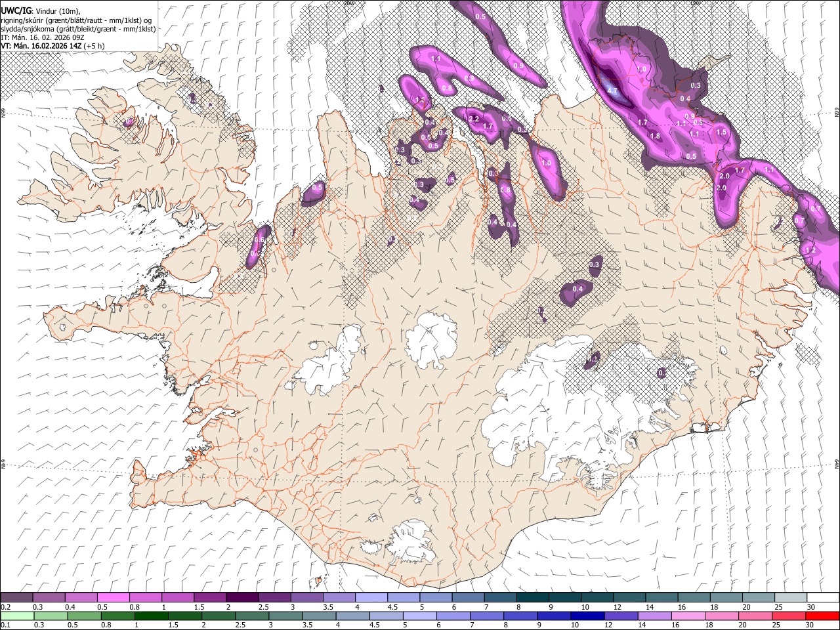Click the '1.8' snowfall value on the map
The image size is (840, 630).
654,136
